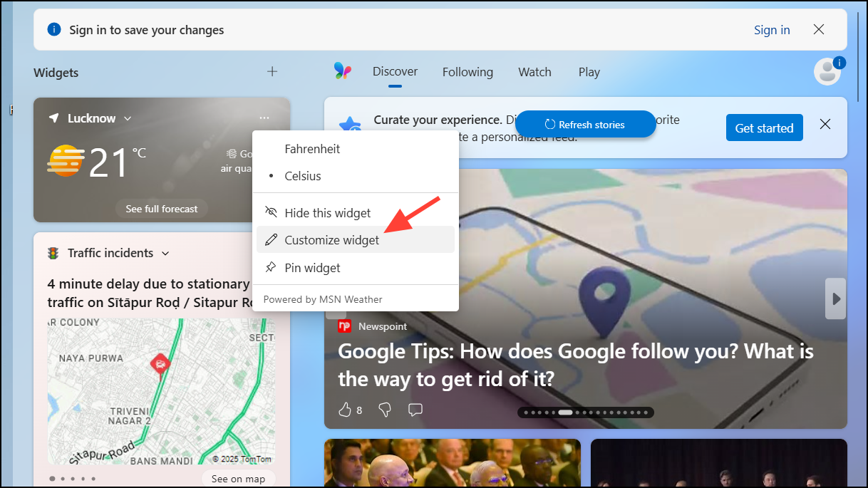Screen dimensions: 868x488
Task: Switch to the Following tab
Action: coord(467,71)
